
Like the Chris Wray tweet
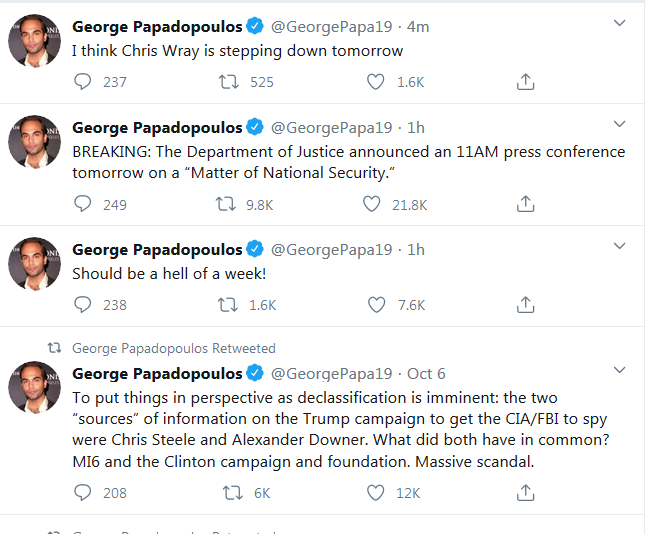click(376, 81)
